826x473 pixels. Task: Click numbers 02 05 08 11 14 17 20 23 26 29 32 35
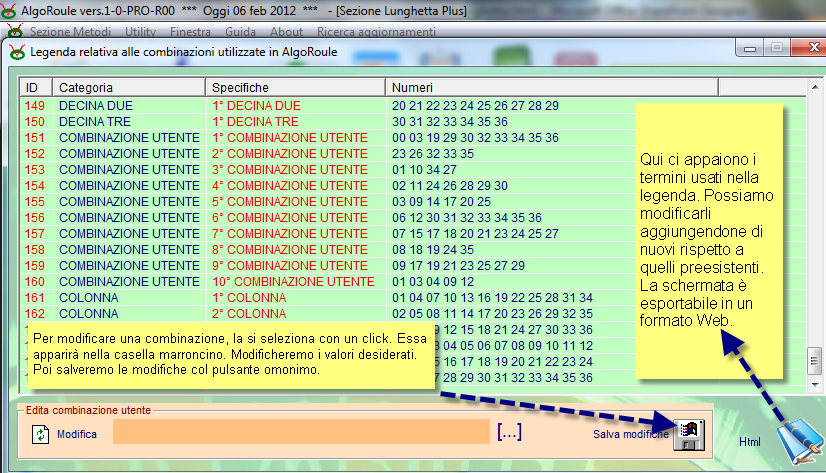pyautogui.click(x=493, y=313)
